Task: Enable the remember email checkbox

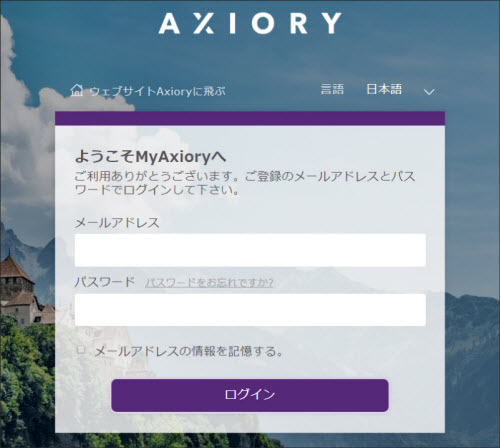Action: point(81,350)
